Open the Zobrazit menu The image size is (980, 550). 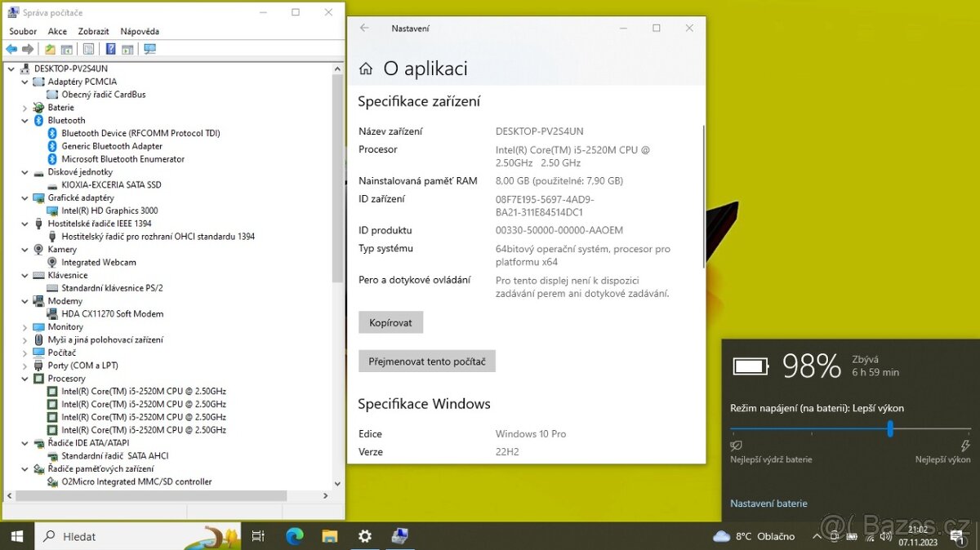[93, 31]
